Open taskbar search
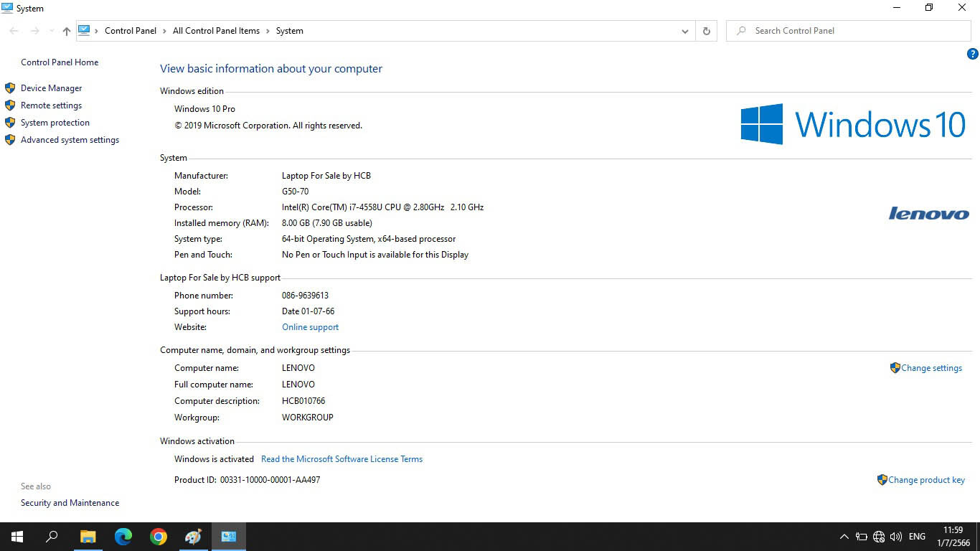The image size is (980, 551). click(52, 537)
